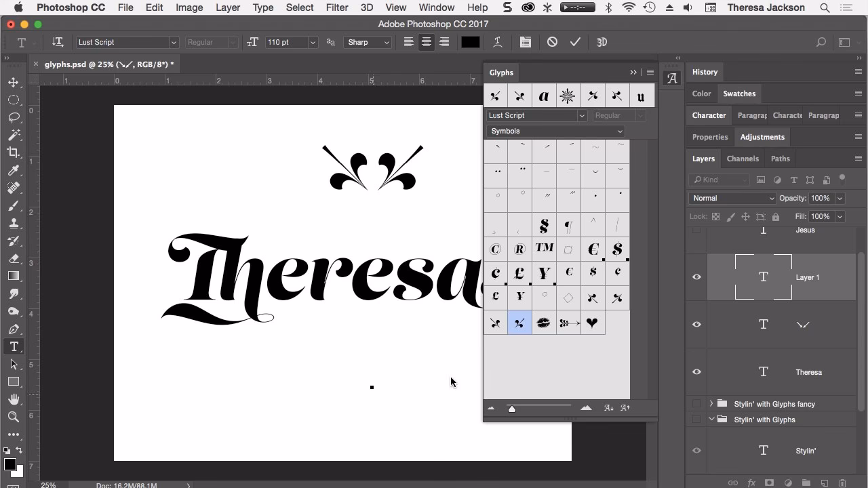Select the Move tool
This screenshot has height=488, width=868.
pyautogui.click(x=14, y=82)
